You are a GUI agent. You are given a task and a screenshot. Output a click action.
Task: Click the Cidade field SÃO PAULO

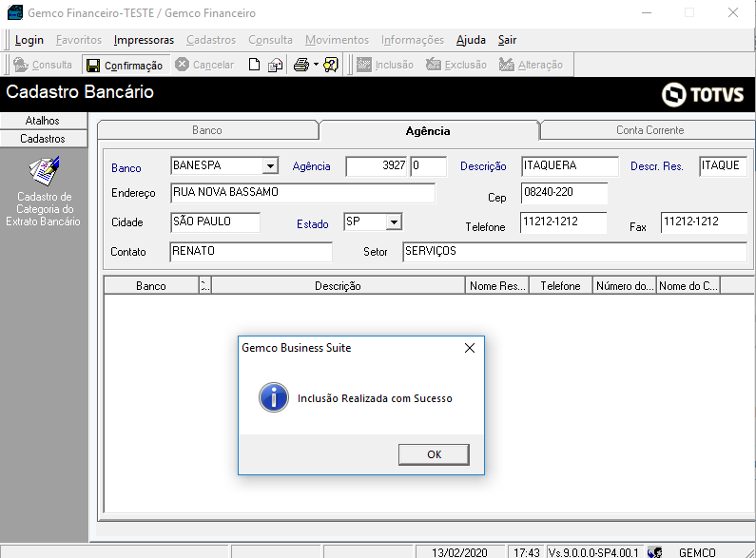[215, 221]
